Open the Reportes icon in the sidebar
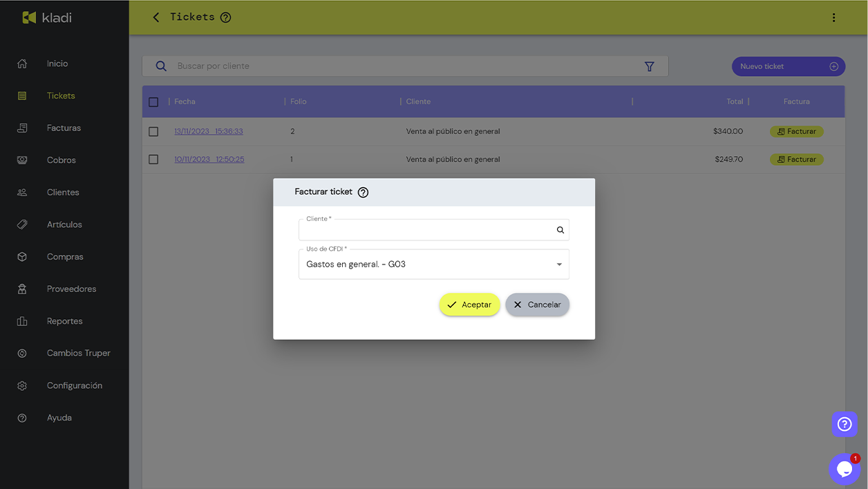868x489 pixels. coord(21,320)
